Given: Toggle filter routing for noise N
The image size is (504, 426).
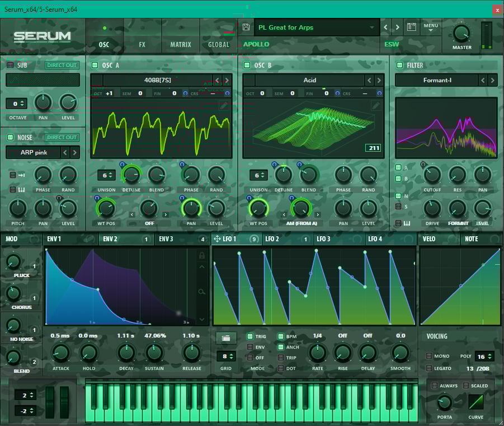Looking at the screenshot, I should click(398, 195).
